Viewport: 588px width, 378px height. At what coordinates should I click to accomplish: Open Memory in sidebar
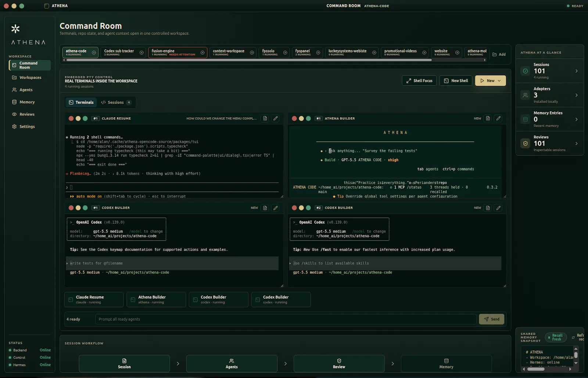[x=30, y=102]
